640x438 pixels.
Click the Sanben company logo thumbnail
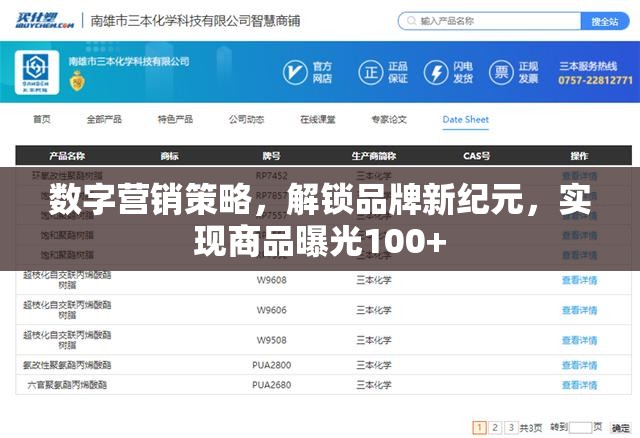[x=37, y=72]
